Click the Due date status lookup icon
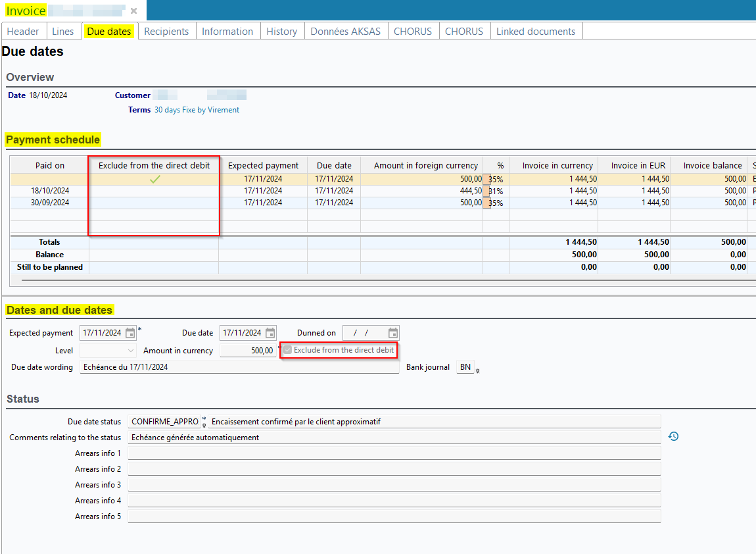The image size is (756, 554). 204,424
